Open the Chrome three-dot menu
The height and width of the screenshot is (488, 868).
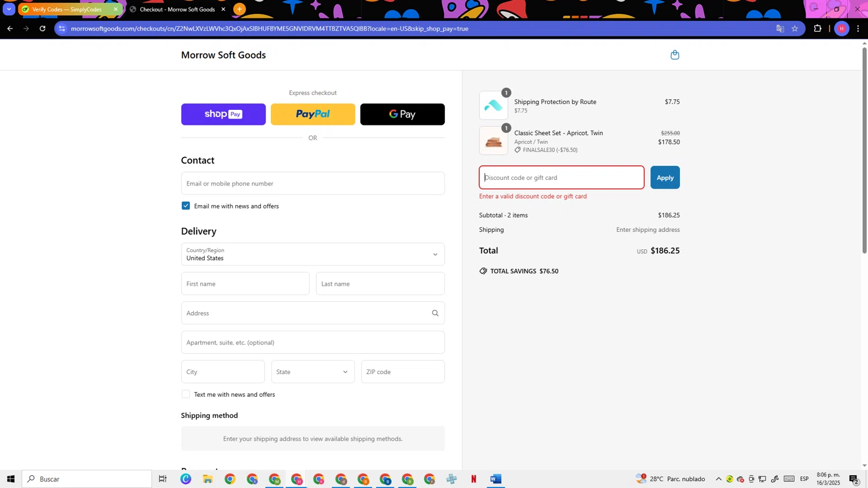[859, 28]
